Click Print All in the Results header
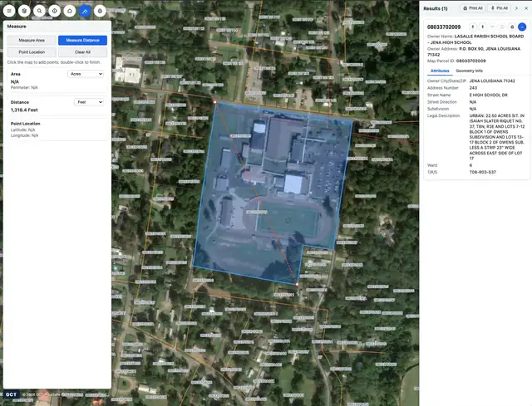532x406 pixels. pos(473,8)
